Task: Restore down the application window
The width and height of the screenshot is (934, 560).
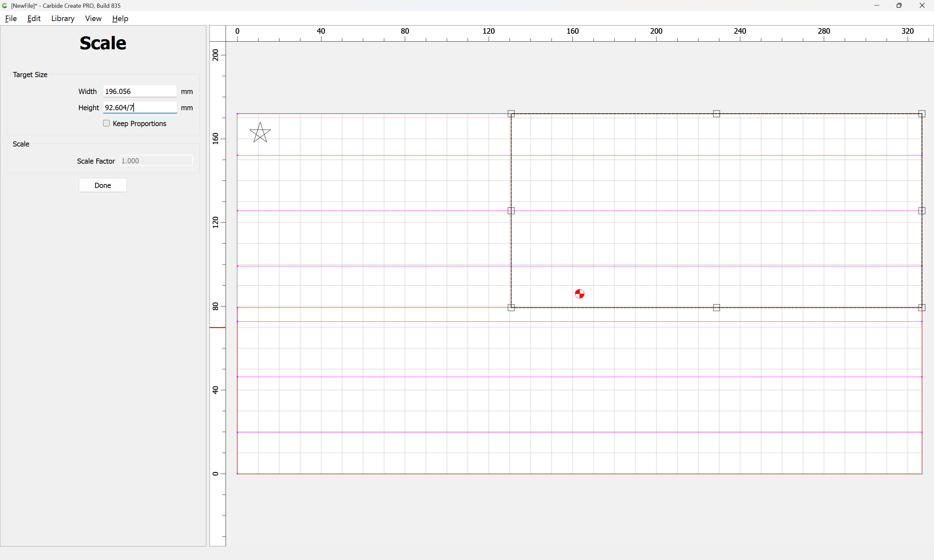Action: 899,6
